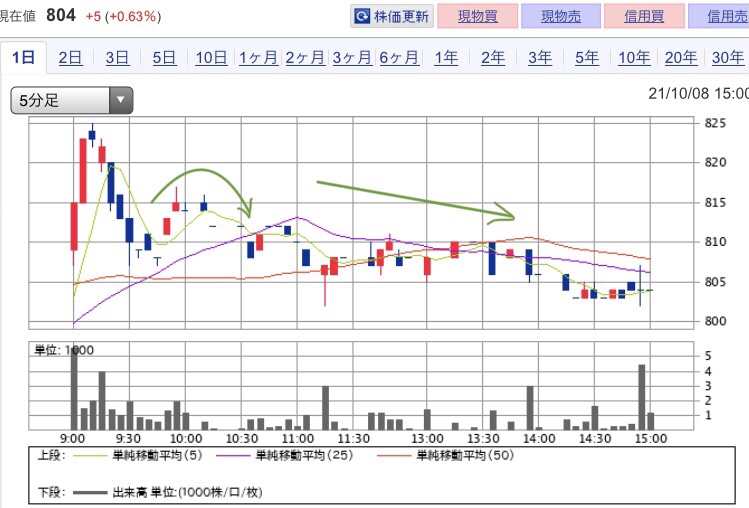Switch to the 2日 chart period

[x=70, y=58]
